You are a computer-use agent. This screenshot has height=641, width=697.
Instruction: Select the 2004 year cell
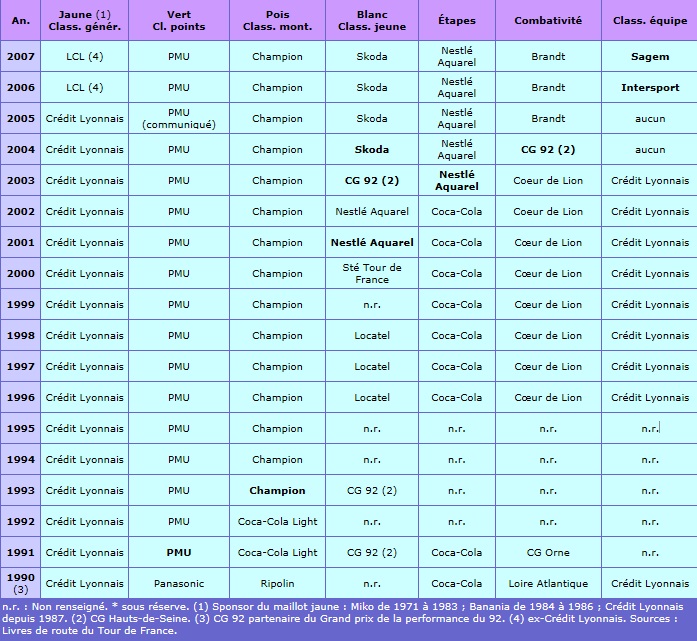tap(20, 149)
